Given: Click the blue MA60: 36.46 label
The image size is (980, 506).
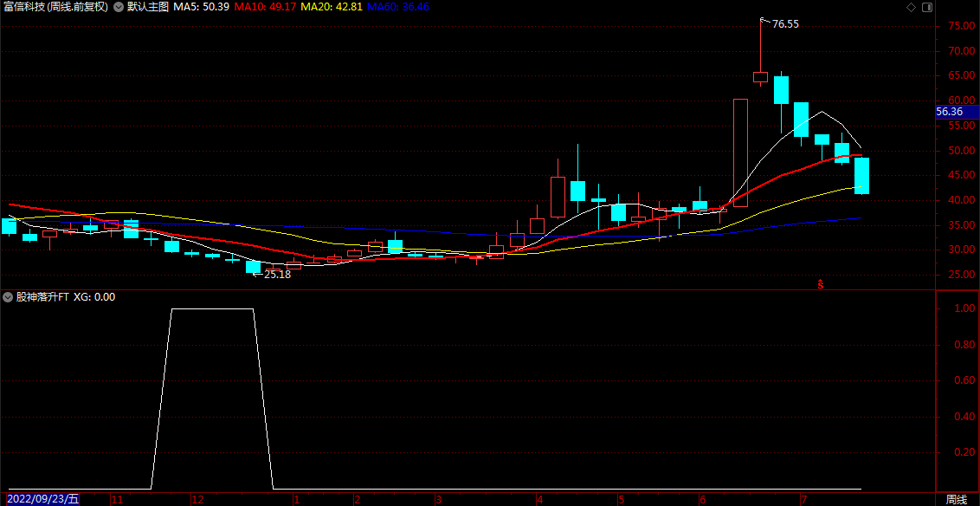Looking at the screenshot, I should 398,8.
